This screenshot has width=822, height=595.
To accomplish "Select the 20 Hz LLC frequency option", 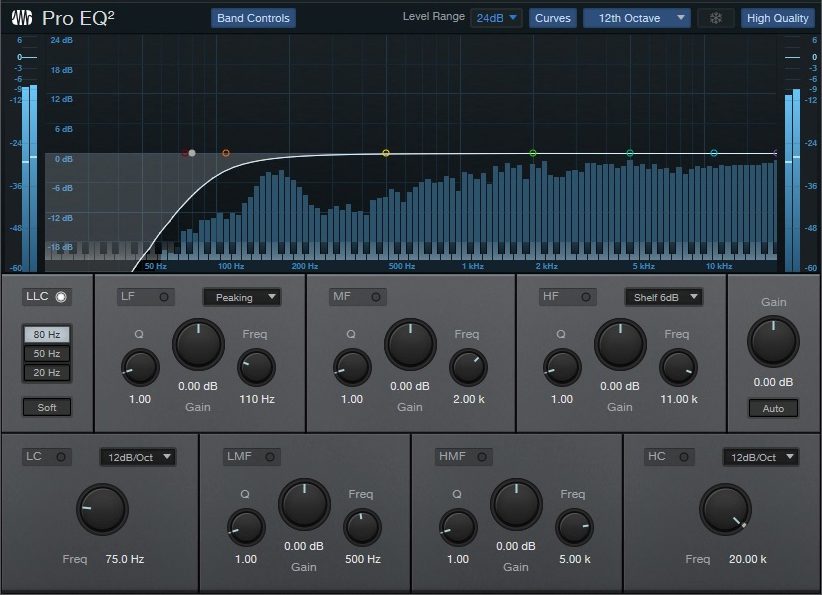I will pyautogui.click(x=47, y=373).
